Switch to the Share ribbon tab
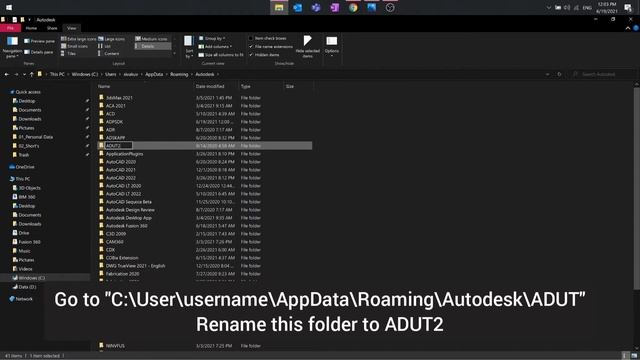 [x=52, y=28]
